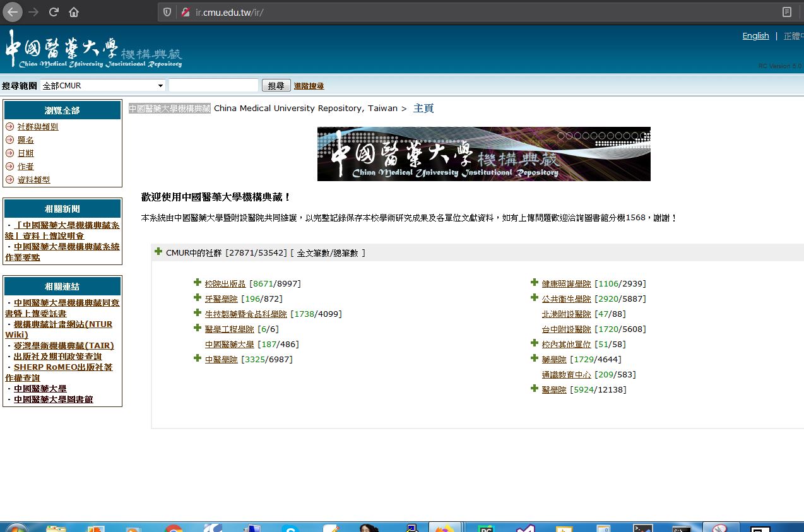Open the tracking protection shield icon
Screen dimensions: 804x532
click(x=167, y=12)
